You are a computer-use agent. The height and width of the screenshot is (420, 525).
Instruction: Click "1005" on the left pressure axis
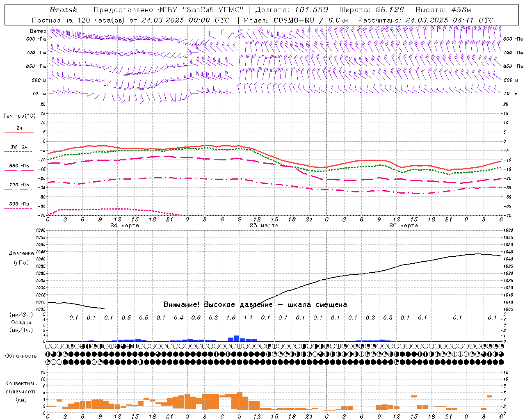(x=40, y=309)
